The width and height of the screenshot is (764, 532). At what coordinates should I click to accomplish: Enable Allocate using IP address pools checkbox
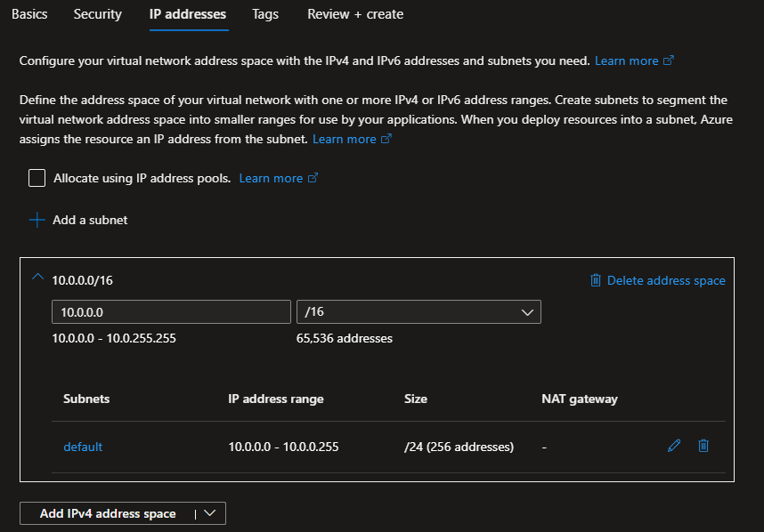click(x=37, y=178)
